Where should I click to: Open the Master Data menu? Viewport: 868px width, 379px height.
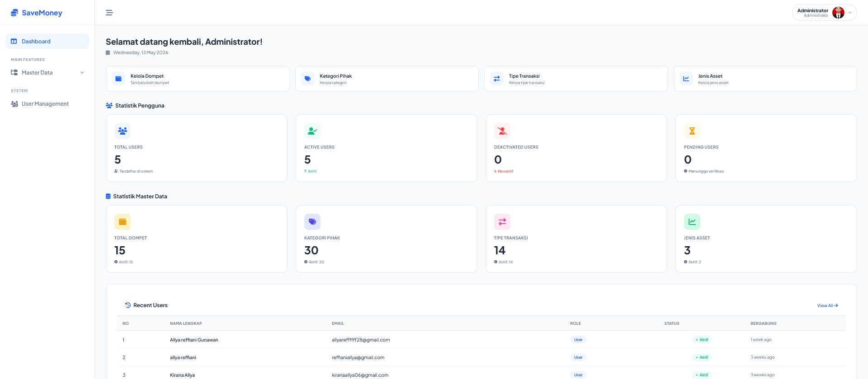pos(47,72)
